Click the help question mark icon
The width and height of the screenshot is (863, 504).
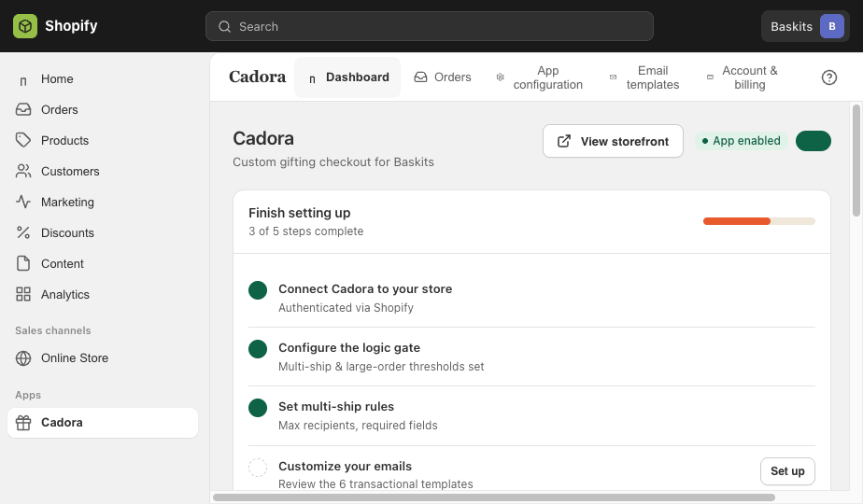828,77
